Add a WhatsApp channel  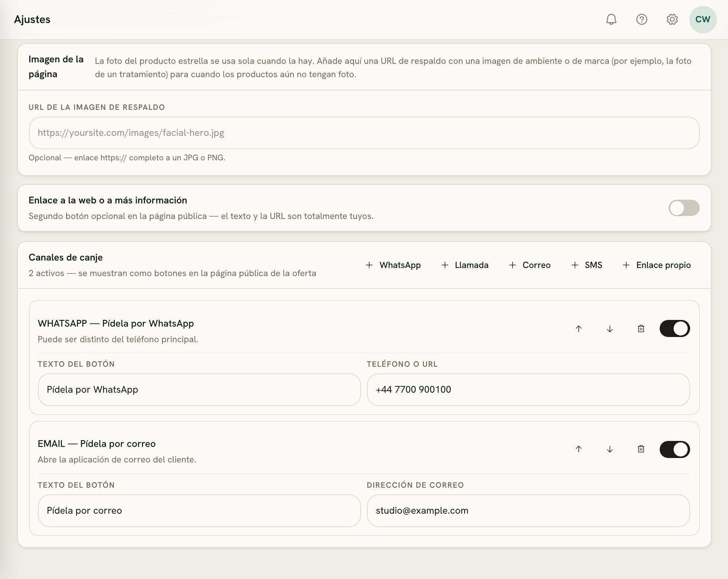(x=393, y=265)
